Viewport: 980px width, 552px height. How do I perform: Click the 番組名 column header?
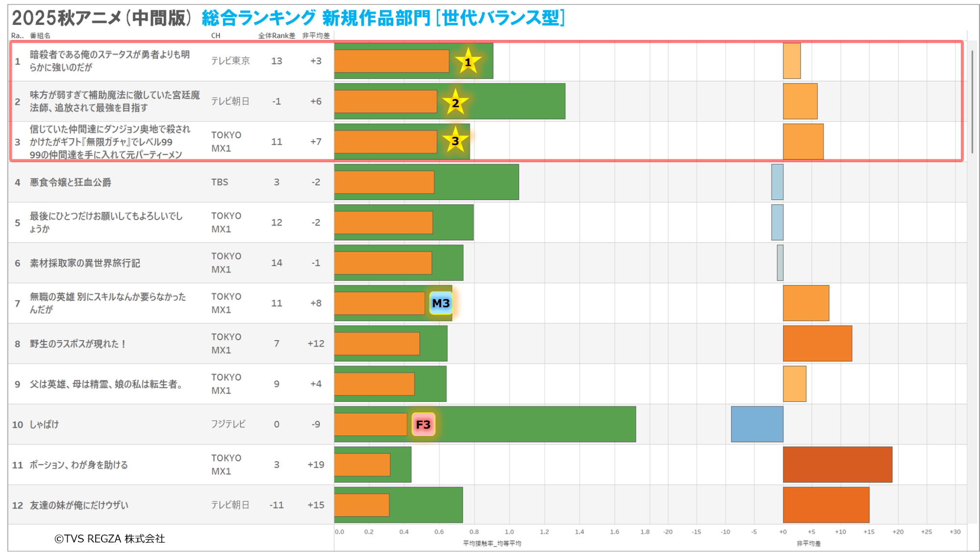(40, 35)
